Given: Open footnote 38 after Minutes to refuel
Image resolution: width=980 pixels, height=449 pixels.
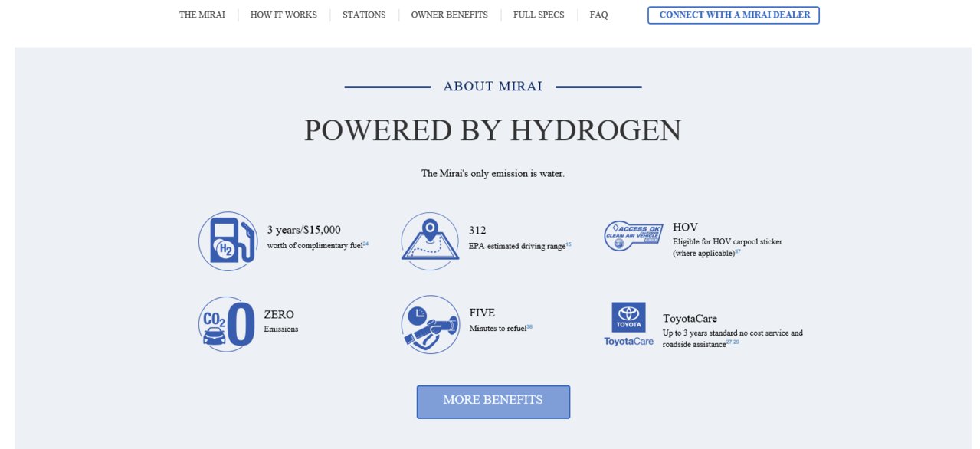Looking at the screenshot, I should 529,326.
